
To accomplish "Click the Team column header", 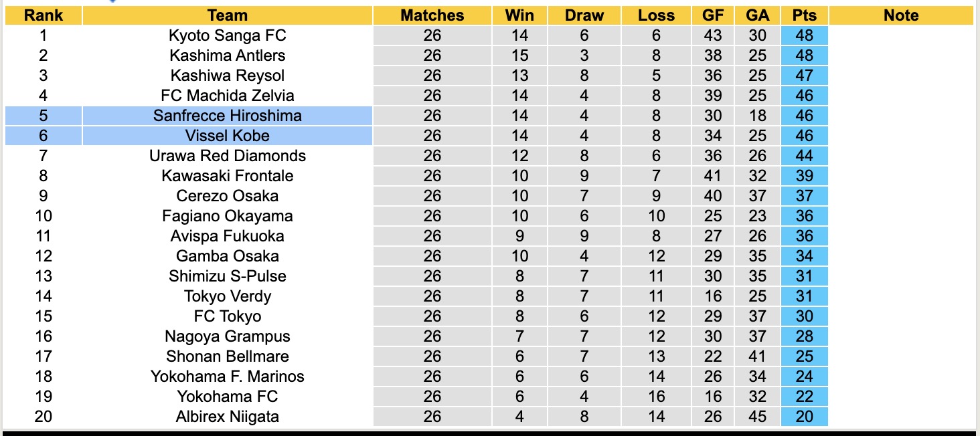I will [228, 15].
